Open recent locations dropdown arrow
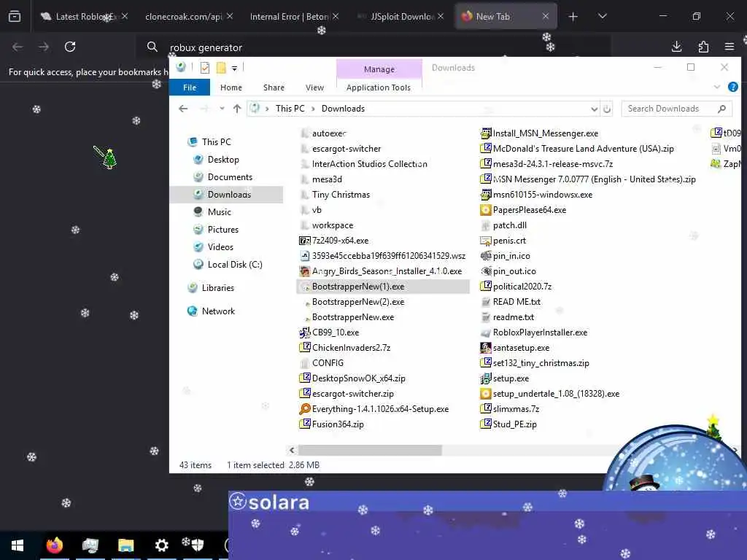Screen dimensions: 747x560 [222, 109]
